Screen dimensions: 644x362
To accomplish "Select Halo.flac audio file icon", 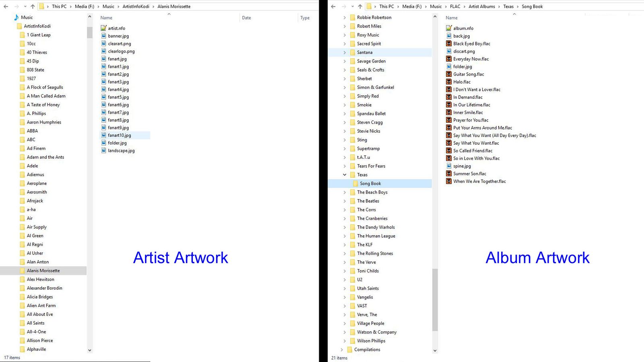I will [x=449, y=82].
